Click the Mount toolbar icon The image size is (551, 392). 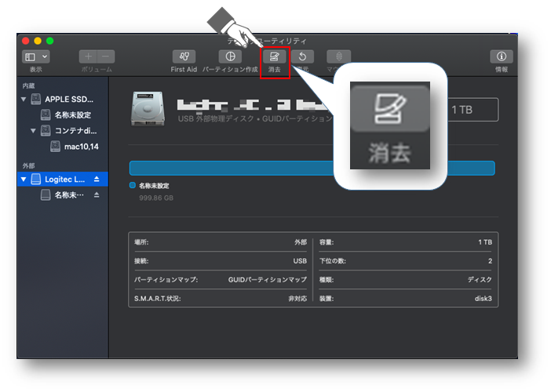click(339, 56)
